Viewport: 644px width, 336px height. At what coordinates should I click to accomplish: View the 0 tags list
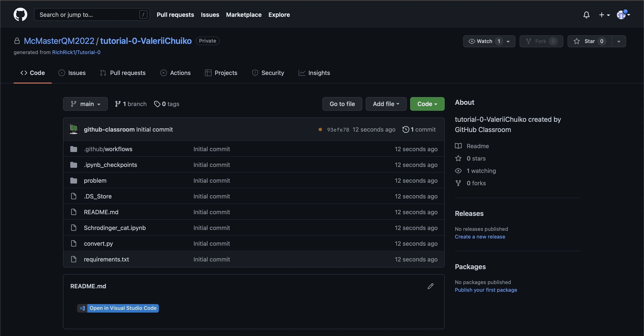[x=167, y=104]
